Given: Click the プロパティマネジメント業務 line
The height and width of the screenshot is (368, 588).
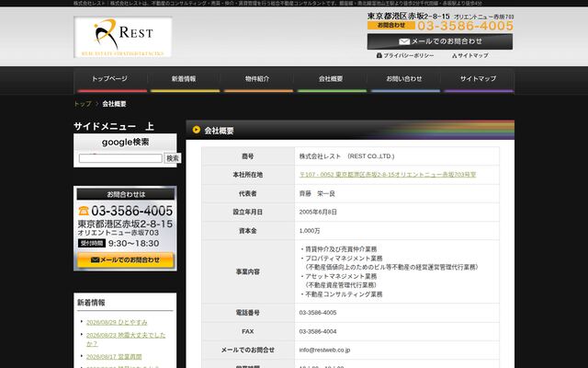Looking at the screenshot, I should (x=341, y=259).
